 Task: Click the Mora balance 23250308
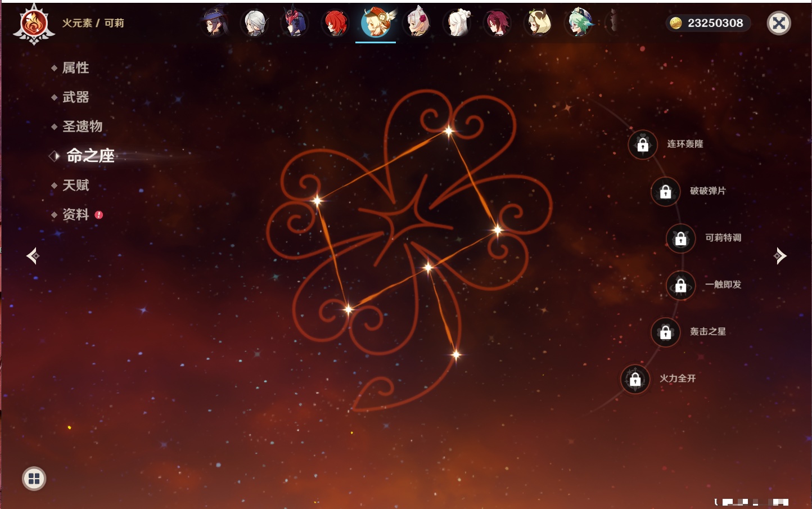click(715, 23)
